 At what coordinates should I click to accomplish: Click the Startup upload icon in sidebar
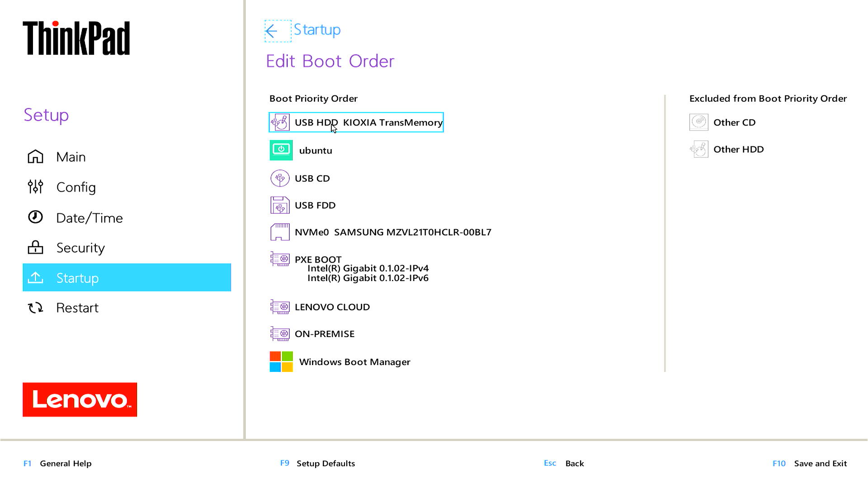(35, 277)
